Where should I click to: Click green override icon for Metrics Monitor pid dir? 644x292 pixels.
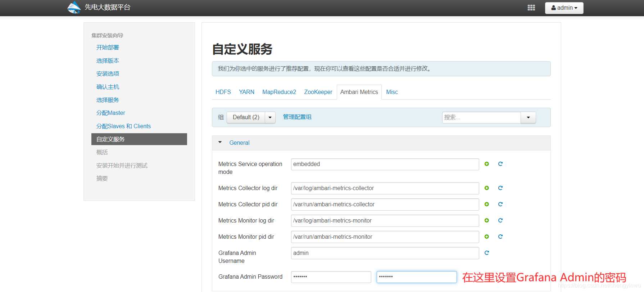pos(487,237)
